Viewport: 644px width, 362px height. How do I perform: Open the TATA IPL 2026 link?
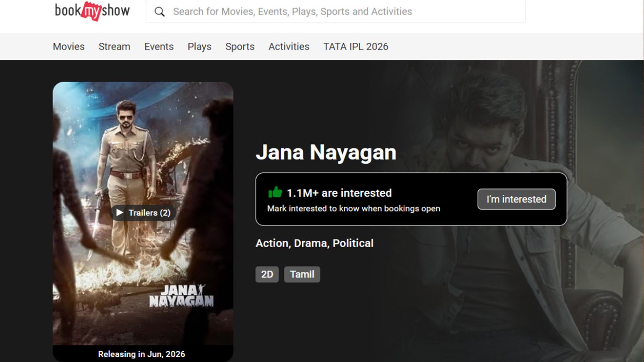[x=356, y=47]
